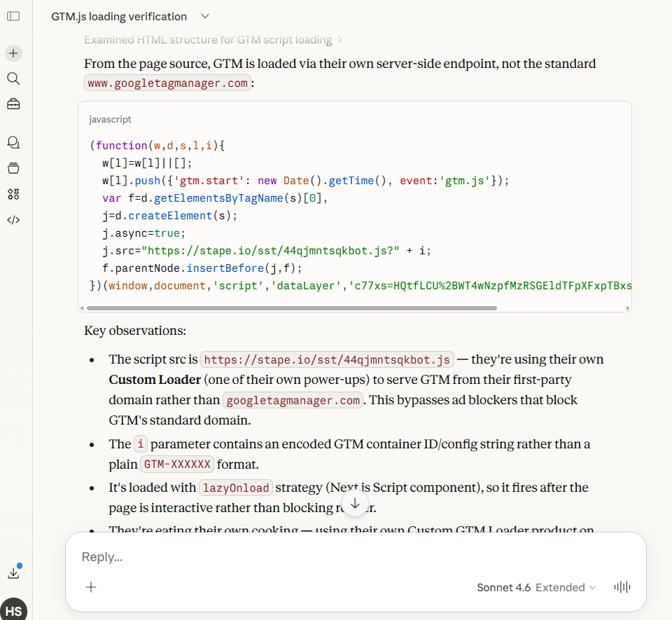This screenshot has height=620, width=672.
Task: Open the HS user profile avatar
Action: pyautogui.click(x=13, y=610)
